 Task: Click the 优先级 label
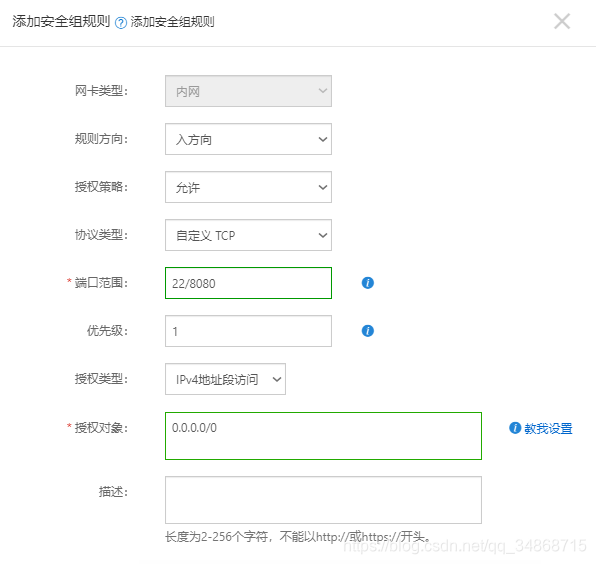point(107,331)
